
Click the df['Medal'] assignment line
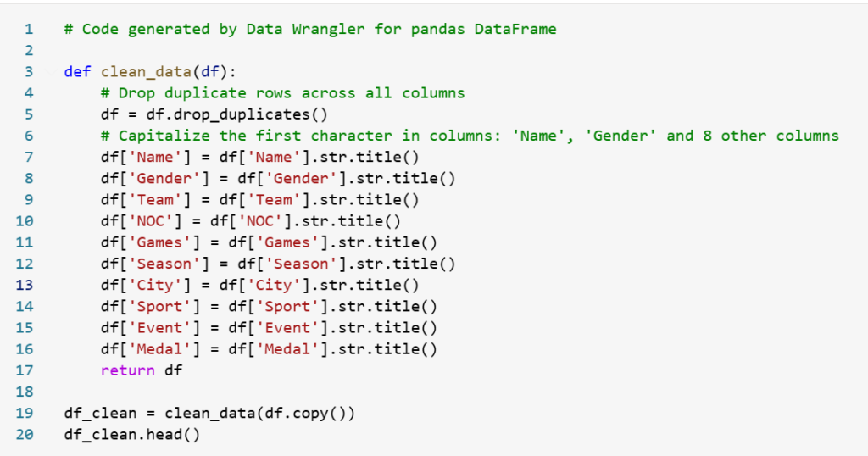[269, 349]
